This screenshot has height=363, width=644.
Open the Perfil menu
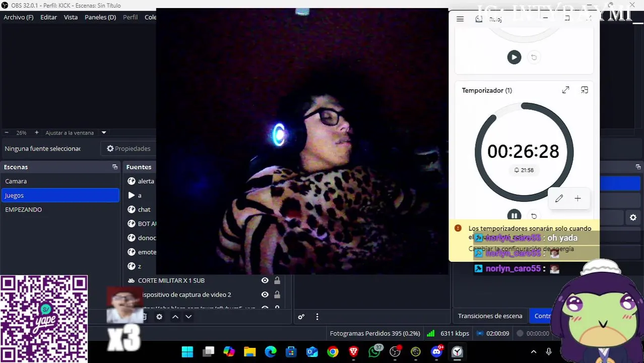pyautogui.click(x=130, y=17)
